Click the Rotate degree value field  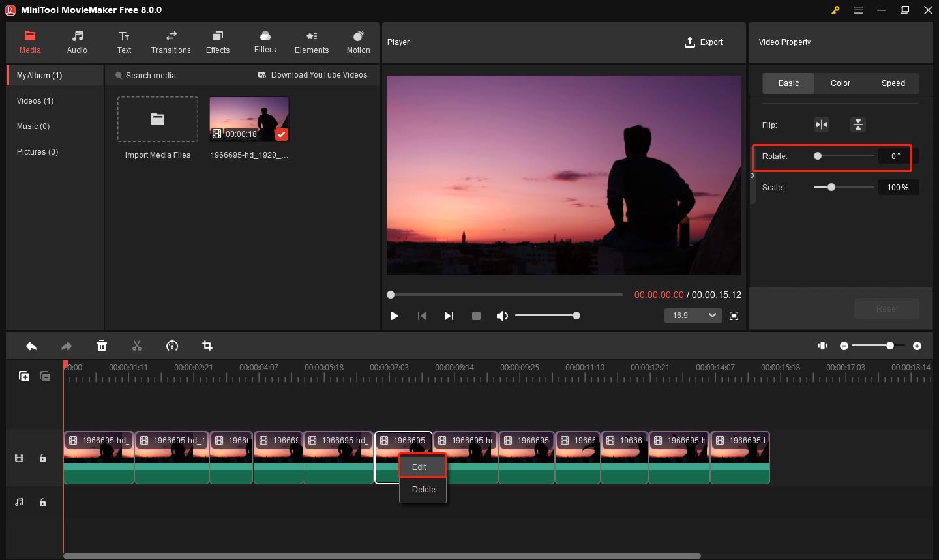898,156
